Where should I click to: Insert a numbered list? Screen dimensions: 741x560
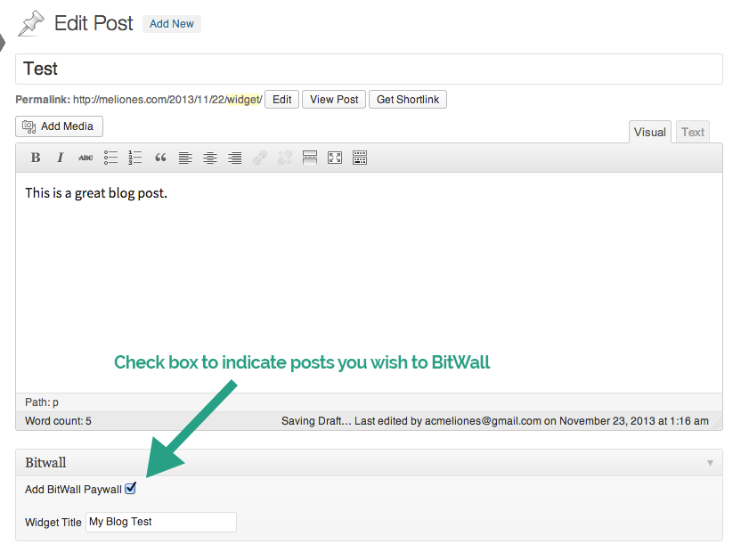point(135,158)
